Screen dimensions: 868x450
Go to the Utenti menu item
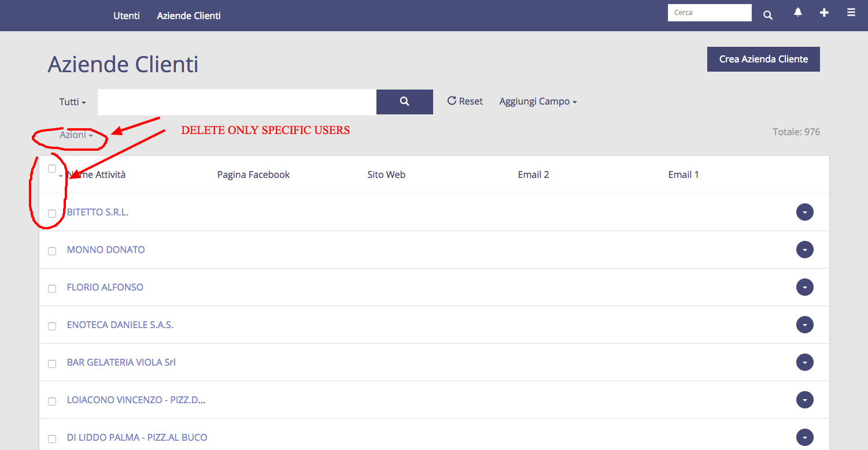point(127,16)
